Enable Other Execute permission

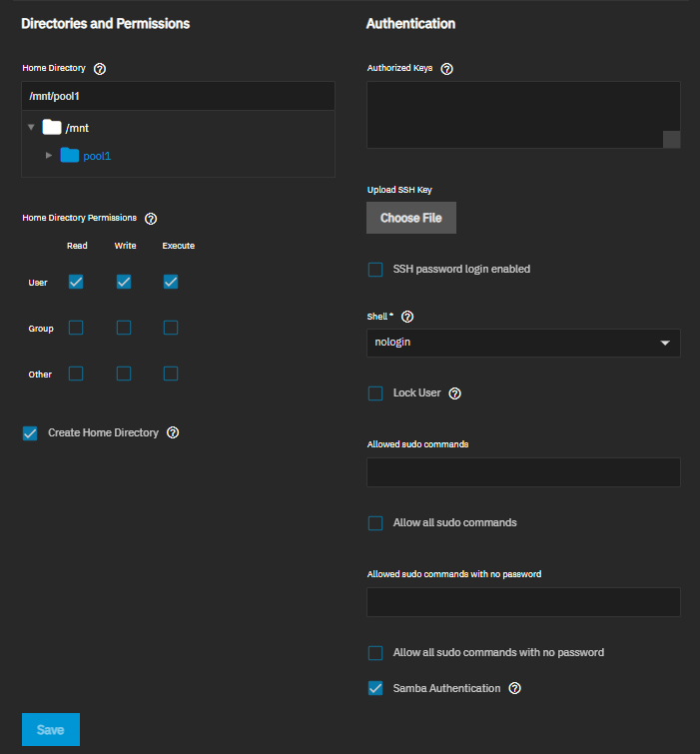171,374
